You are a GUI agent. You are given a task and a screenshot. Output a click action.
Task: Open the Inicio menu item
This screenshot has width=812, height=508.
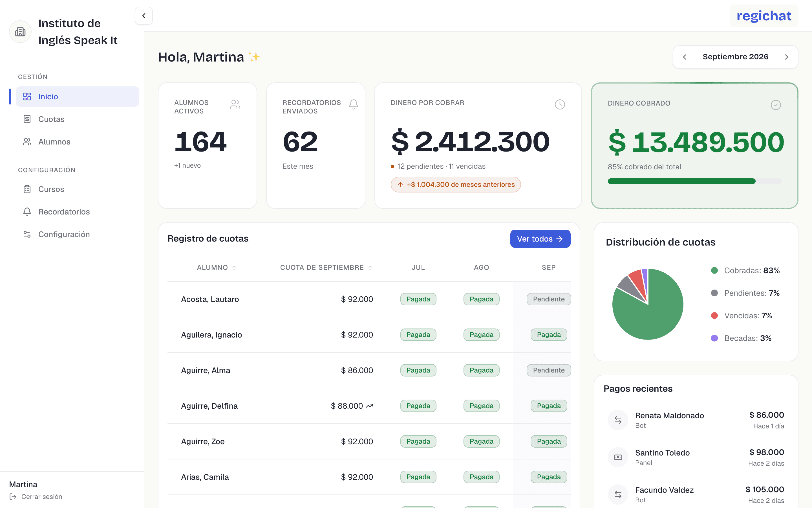click(x=78, y=97)
